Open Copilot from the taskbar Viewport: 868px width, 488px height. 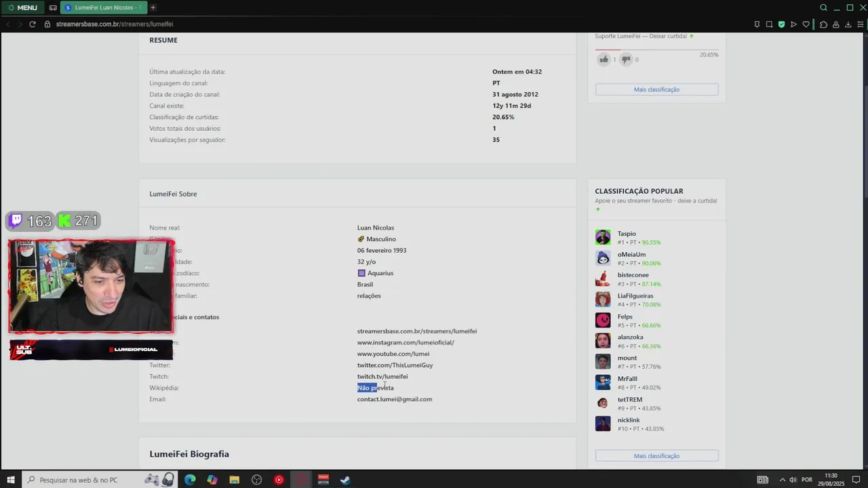click(x=212, y=480)
